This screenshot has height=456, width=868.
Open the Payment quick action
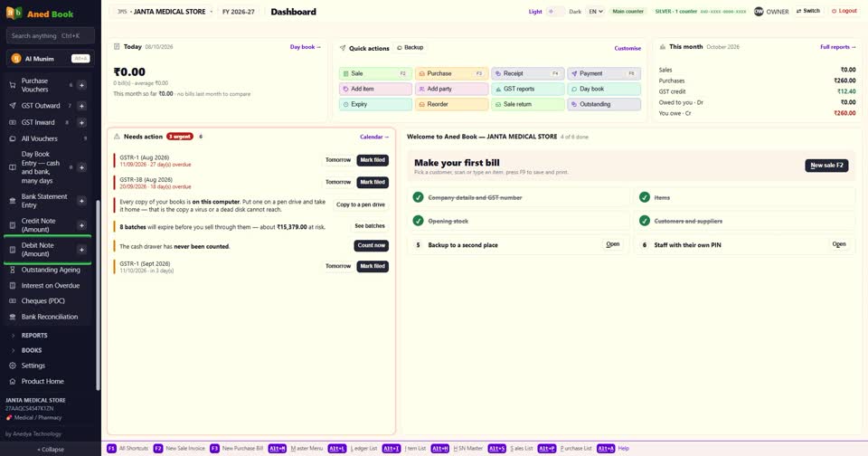point(604,73)
